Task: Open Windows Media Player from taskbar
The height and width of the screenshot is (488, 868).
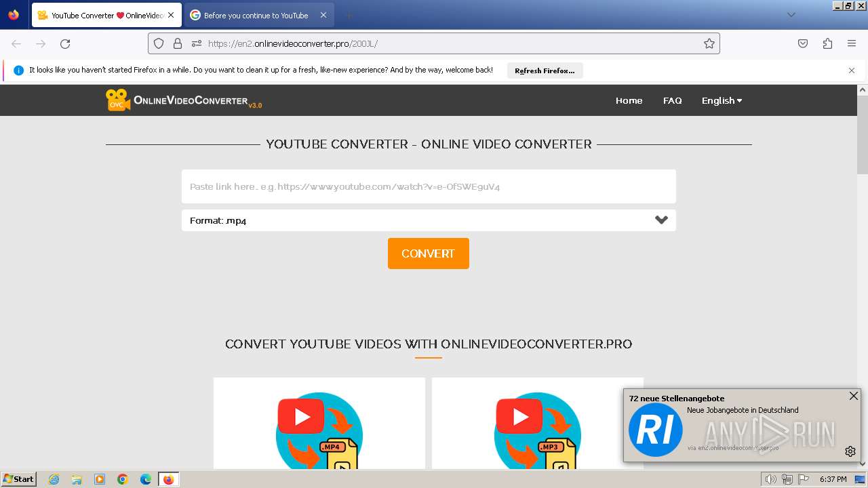Action: pyautogui.click(x=100, y=479)
